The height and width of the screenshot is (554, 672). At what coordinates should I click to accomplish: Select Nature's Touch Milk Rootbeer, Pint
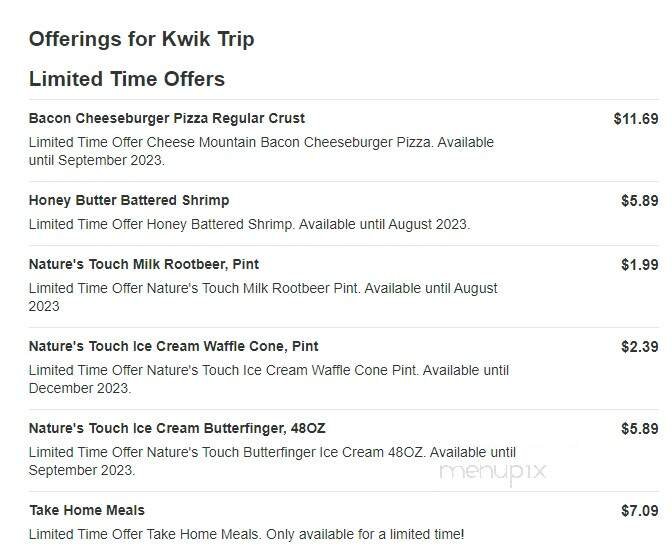pyautogui.click(x=144, y=264)
